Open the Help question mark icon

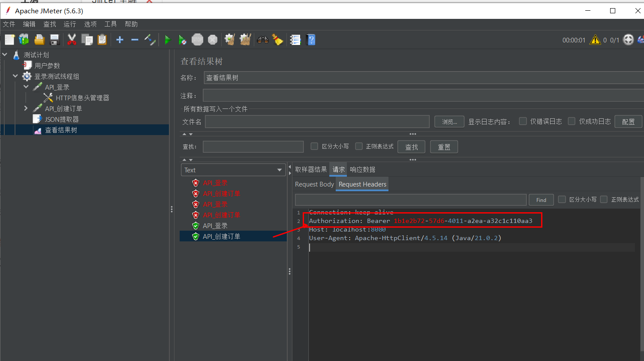tap(311, 40)
